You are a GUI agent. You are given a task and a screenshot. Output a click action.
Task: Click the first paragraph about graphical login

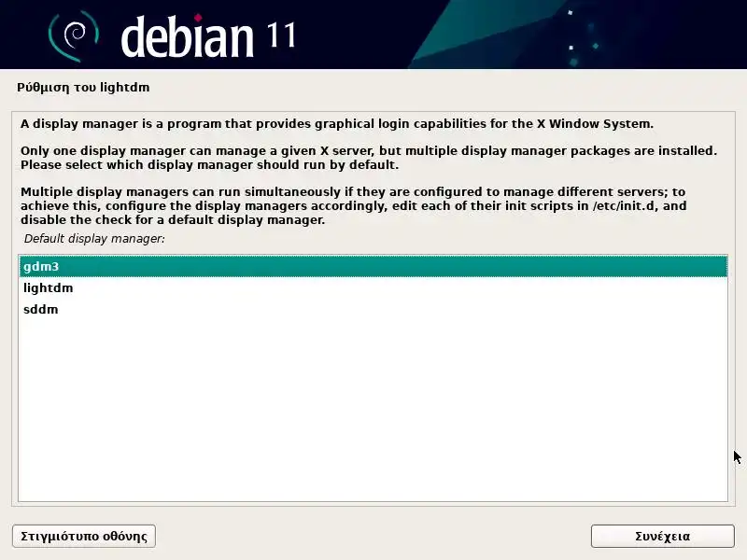pos(337,124)
